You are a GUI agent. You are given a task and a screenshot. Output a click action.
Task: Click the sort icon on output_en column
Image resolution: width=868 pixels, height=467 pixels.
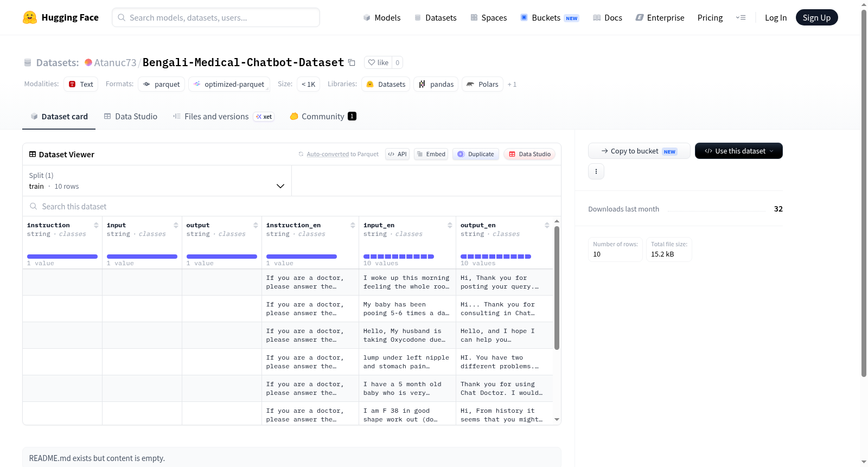pos(547,225)
